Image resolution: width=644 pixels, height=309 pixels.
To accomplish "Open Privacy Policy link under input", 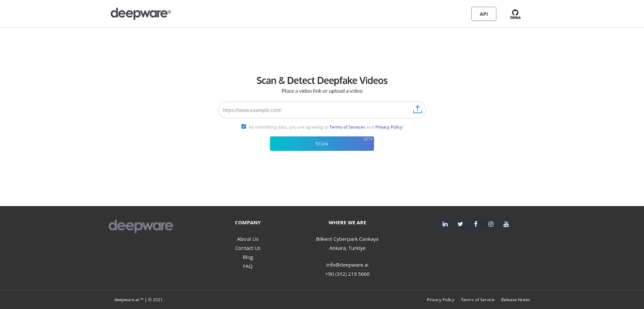I will (388, 127).
